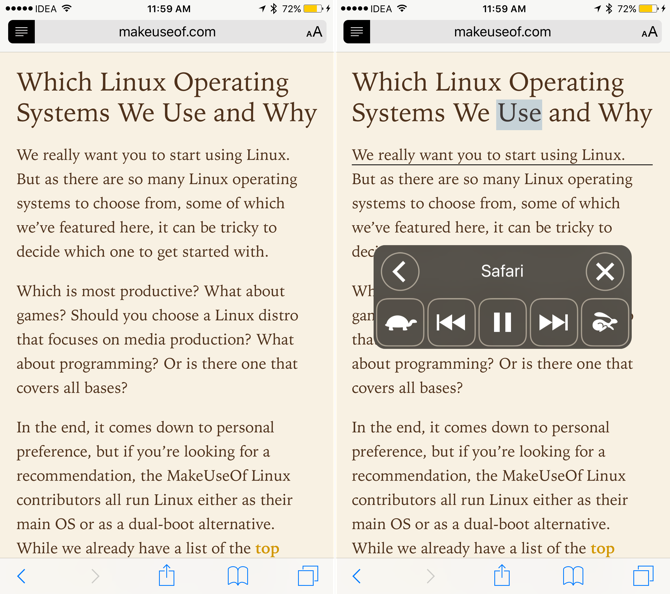Open share sheet on left phone
The image size is (670, 594).
[x=167, y=575]
